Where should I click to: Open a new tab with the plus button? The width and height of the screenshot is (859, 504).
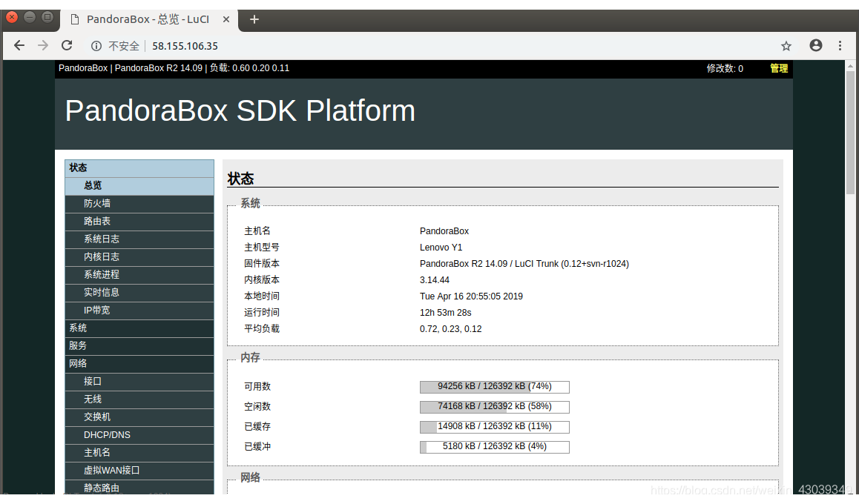pos(254,20)
